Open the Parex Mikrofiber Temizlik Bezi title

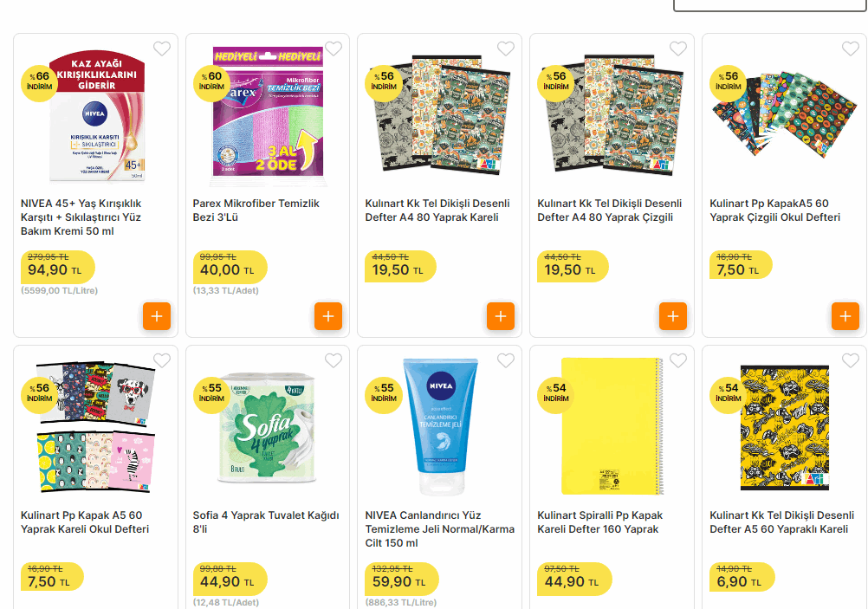[256, 211]
